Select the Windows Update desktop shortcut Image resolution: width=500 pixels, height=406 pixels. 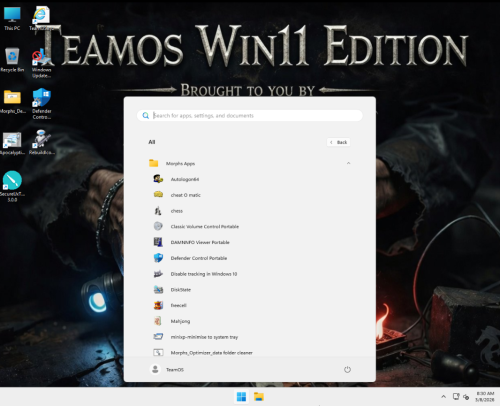point(41,63)
